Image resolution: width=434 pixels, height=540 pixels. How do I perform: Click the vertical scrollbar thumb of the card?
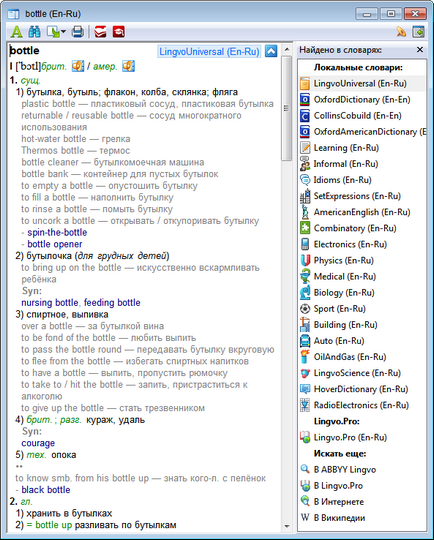click(x=287, y=108)
